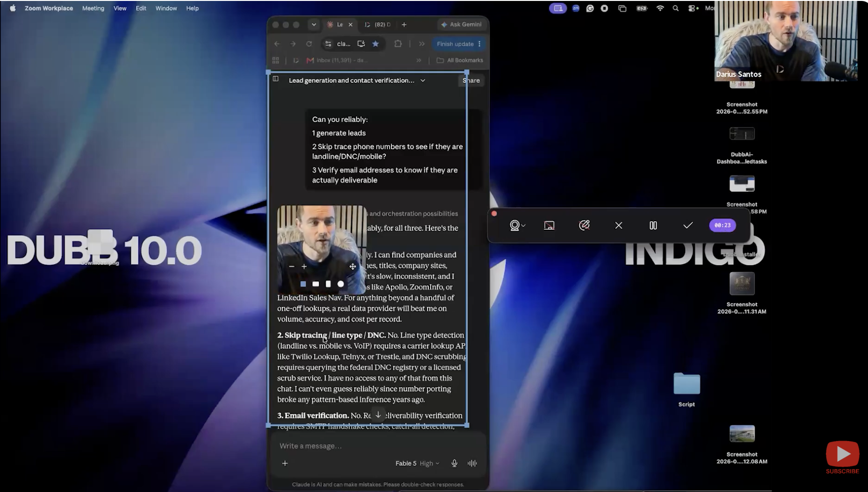
Task: Click the Write a message input field
Action: click(378, 446)
